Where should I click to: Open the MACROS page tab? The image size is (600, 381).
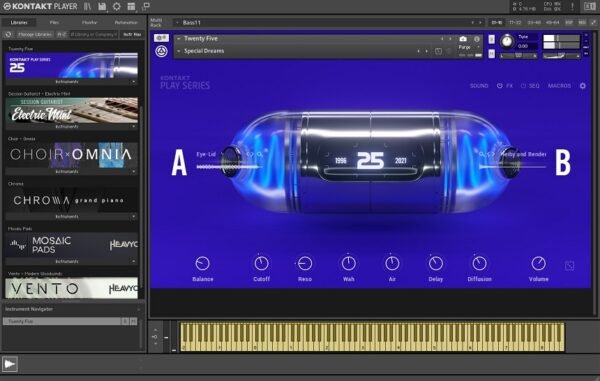point(559,86)
